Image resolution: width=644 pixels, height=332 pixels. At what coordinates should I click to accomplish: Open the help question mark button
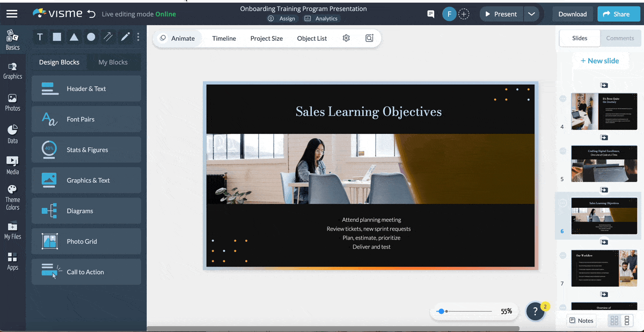pos(535,312)
